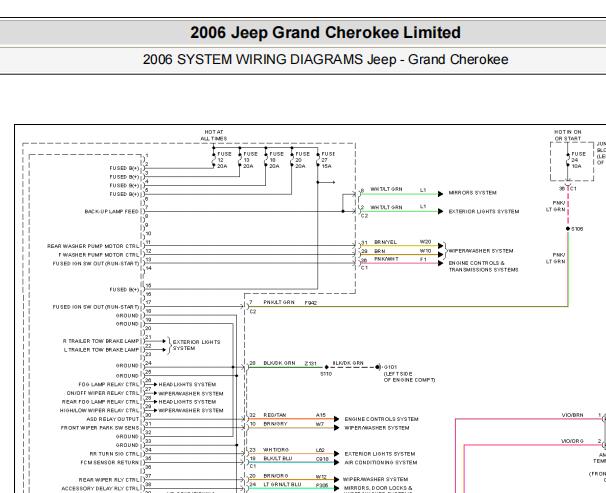Click the Z131 circuit code label
Screen dimensions: 606x493
coord(310,364)
